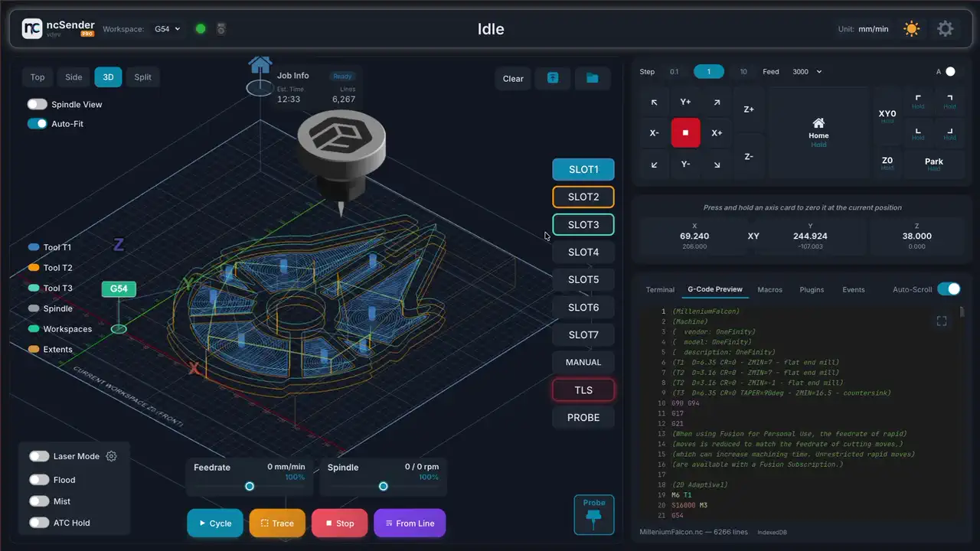Click the TLS button
The height and width of the screenshot is (551, 980).
coord(583,390)
